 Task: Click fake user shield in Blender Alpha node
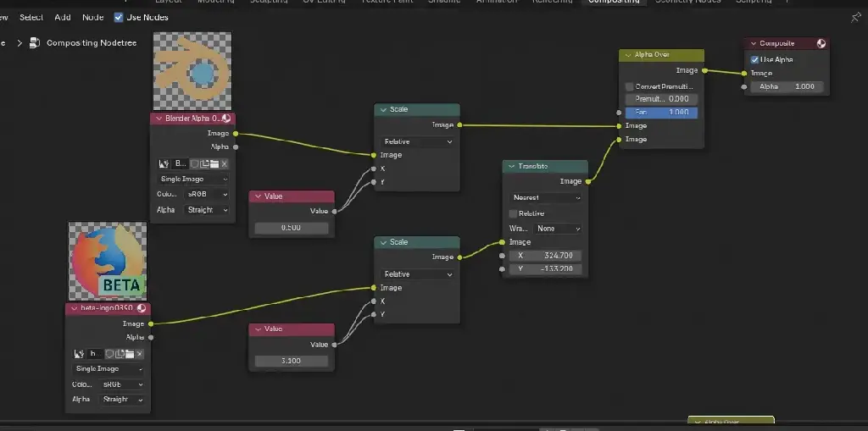click(194, 163)
